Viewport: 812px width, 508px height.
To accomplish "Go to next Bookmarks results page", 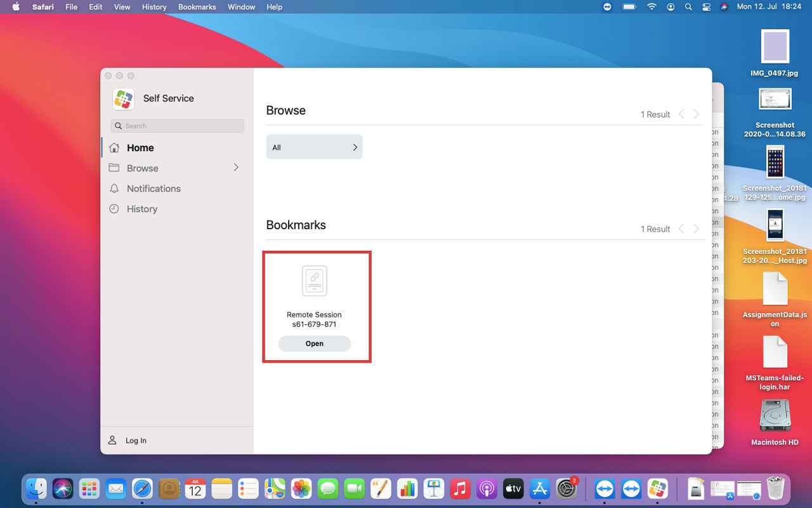I will (697, 229).
